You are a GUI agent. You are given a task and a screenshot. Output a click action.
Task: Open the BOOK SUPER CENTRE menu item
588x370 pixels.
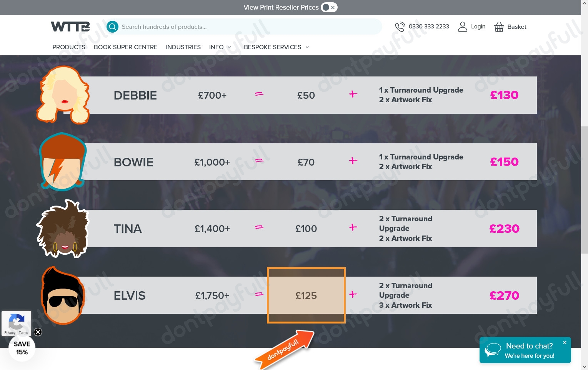coord(125,47)
